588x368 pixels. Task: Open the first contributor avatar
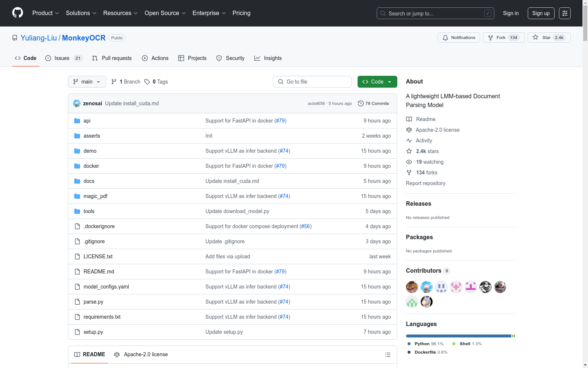pos(412,287)
